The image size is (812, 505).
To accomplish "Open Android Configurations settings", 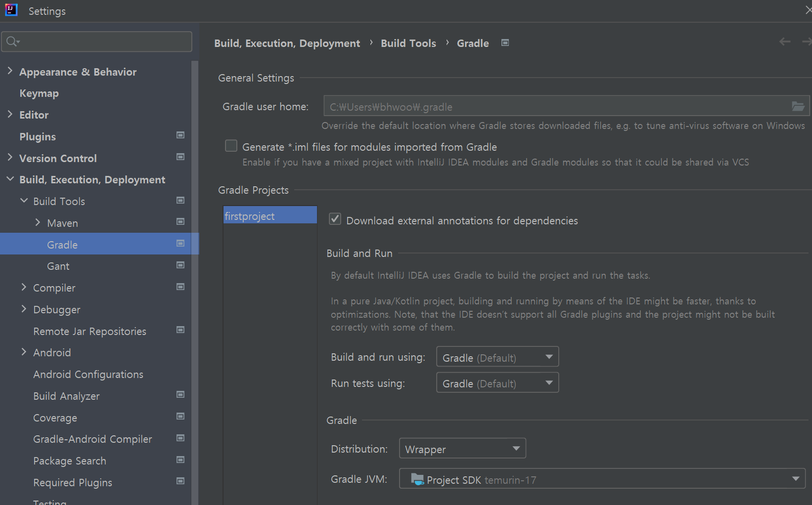I will [x=88, y=374].
